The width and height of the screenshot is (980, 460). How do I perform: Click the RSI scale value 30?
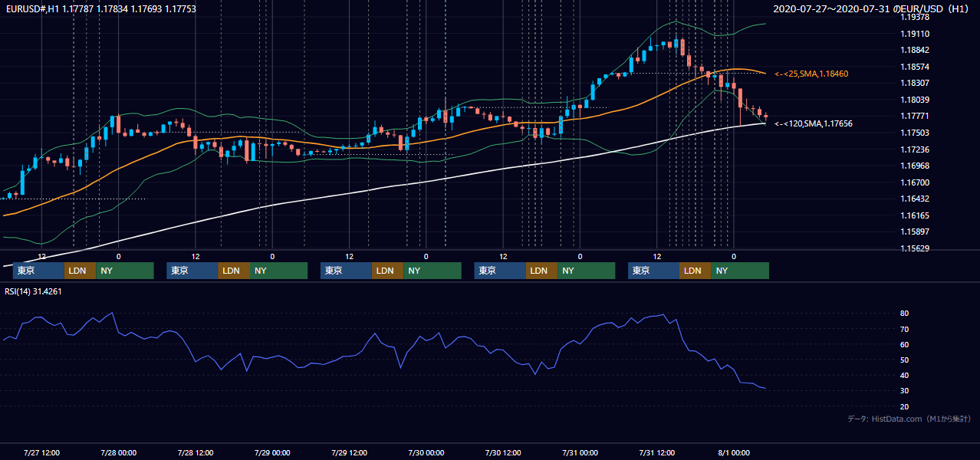[904, 391]
